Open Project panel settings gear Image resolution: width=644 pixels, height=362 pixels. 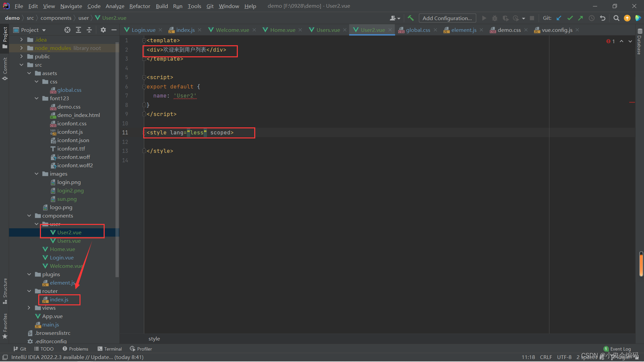pyautogui.click(x=103, y=30)
